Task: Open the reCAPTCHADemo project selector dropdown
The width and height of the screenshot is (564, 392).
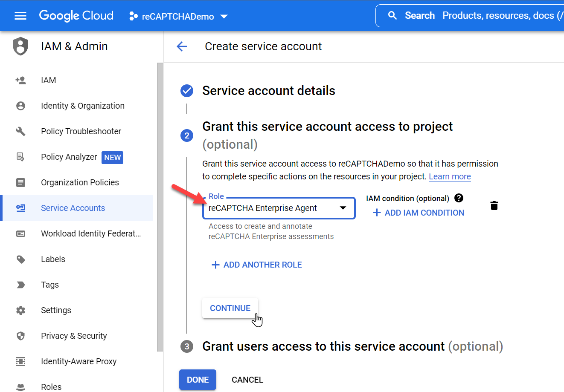Action: [x=178, y=16]
